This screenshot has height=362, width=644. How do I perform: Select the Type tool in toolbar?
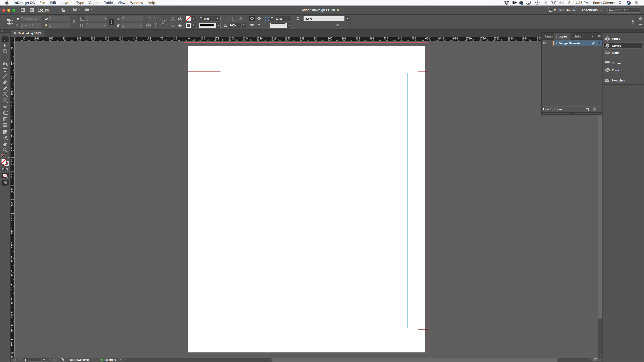5,70
